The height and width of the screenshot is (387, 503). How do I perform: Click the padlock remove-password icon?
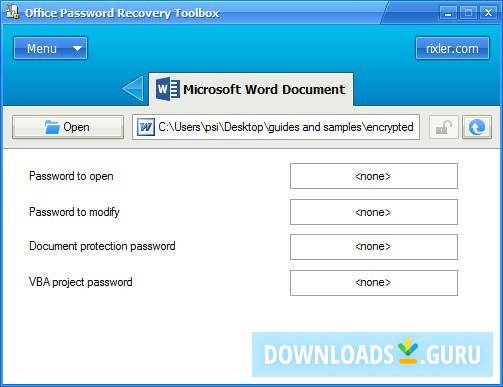(444, 127)
